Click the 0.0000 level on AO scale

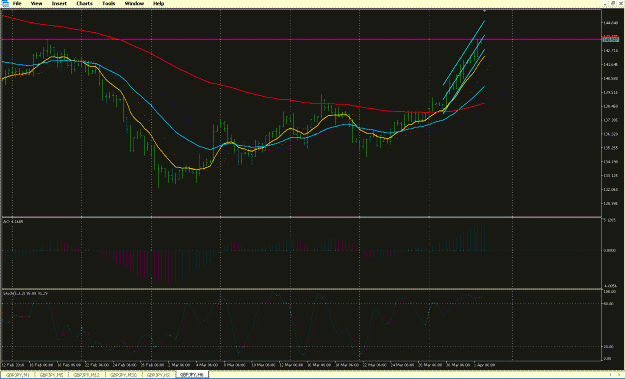pos(610,251)
